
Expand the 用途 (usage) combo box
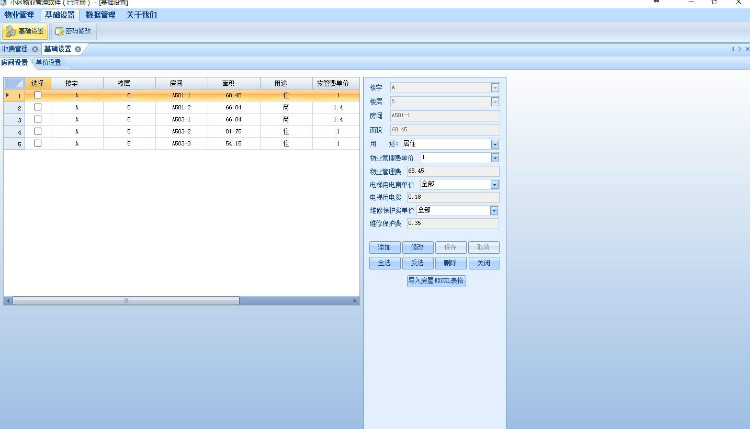pyautogui.click(x=495, y=144)
